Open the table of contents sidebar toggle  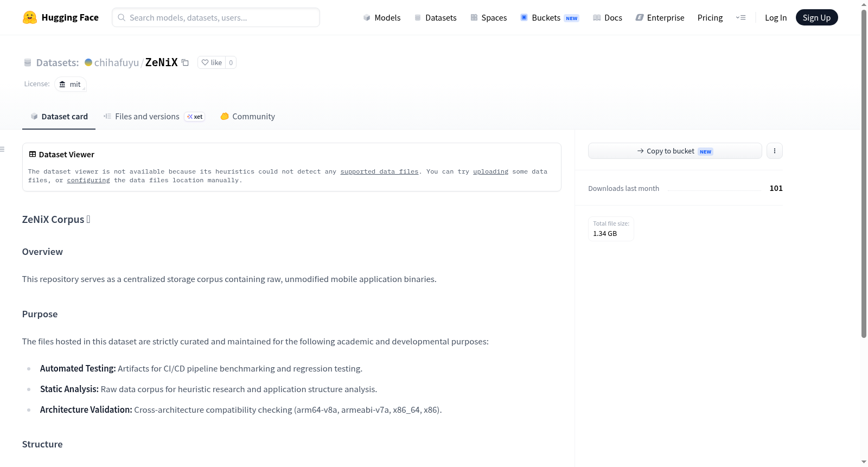pyautogui.click(x=3, y=149)
